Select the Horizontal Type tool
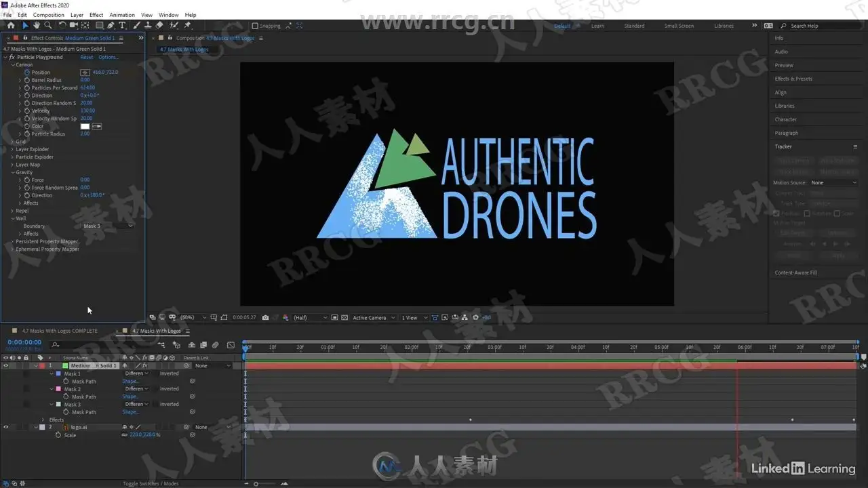This screenshot has width=868, height=488. (x=122, y=26)
